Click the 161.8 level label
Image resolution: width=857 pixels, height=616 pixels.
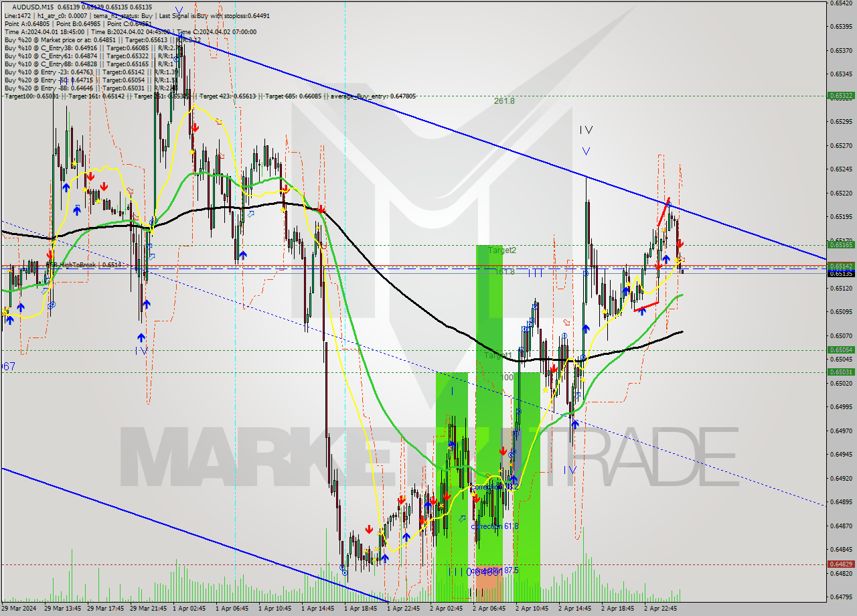504,272
